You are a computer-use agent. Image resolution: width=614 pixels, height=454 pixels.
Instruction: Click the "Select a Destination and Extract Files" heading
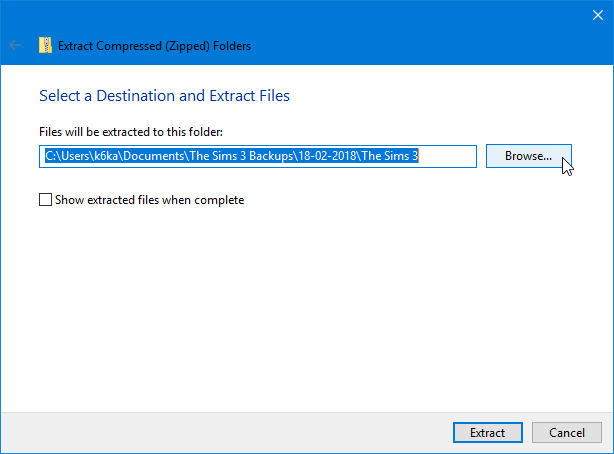click(164, 96)
